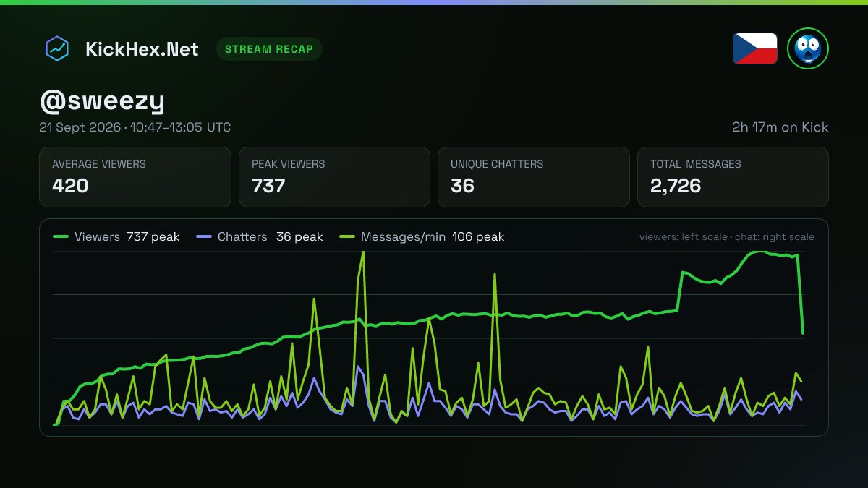This screenshot has width=868, height=488.
Task: Click the lime Messages/min legend swatch
Action: [x=347, y=236]
